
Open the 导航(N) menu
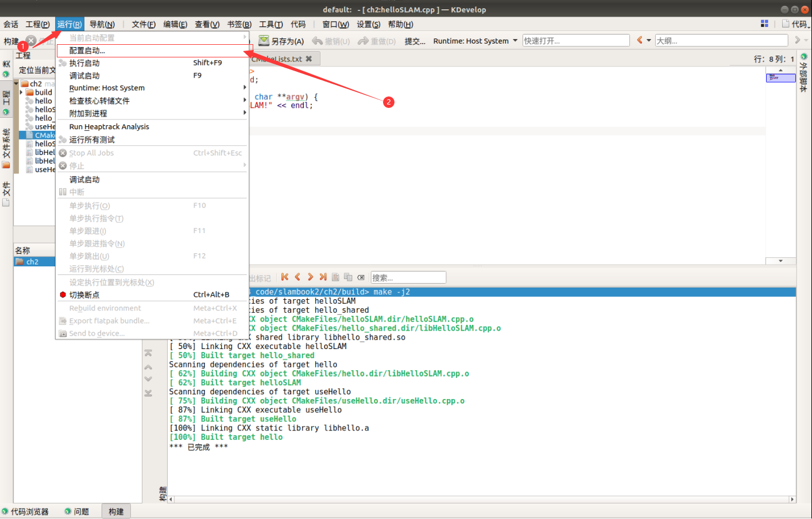click(102, 24)
